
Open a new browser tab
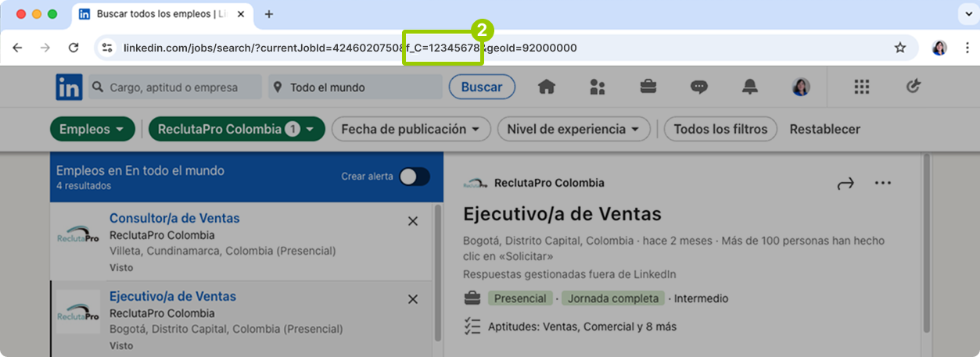[269, 14]
